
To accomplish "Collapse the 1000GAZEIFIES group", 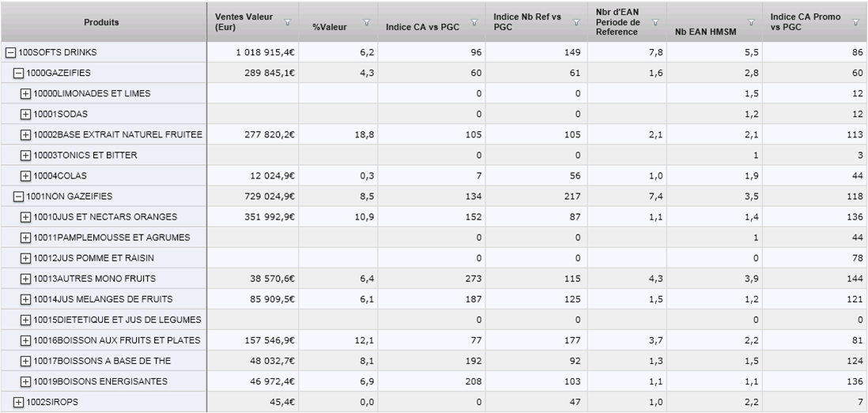I will point(18,73).
